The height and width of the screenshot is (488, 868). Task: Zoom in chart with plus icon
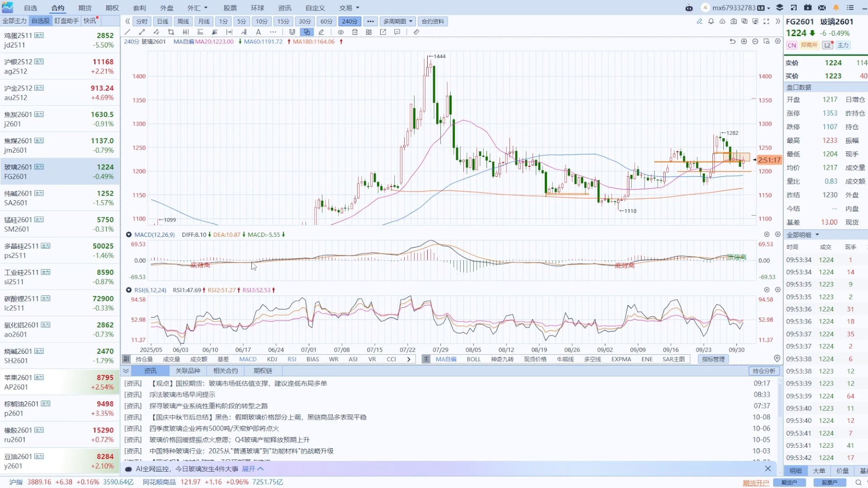(744, 42)
